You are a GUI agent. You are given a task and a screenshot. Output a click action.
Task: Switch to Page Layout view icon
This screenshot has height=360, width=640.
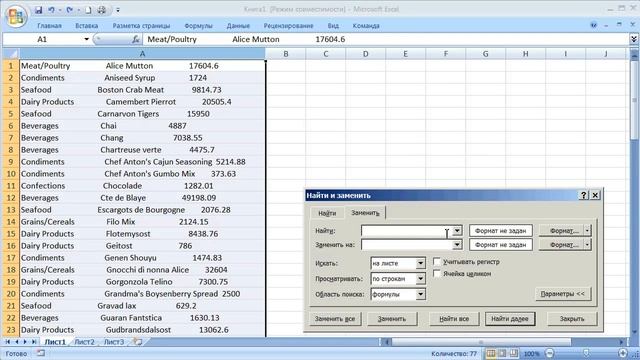click(502, 353)
